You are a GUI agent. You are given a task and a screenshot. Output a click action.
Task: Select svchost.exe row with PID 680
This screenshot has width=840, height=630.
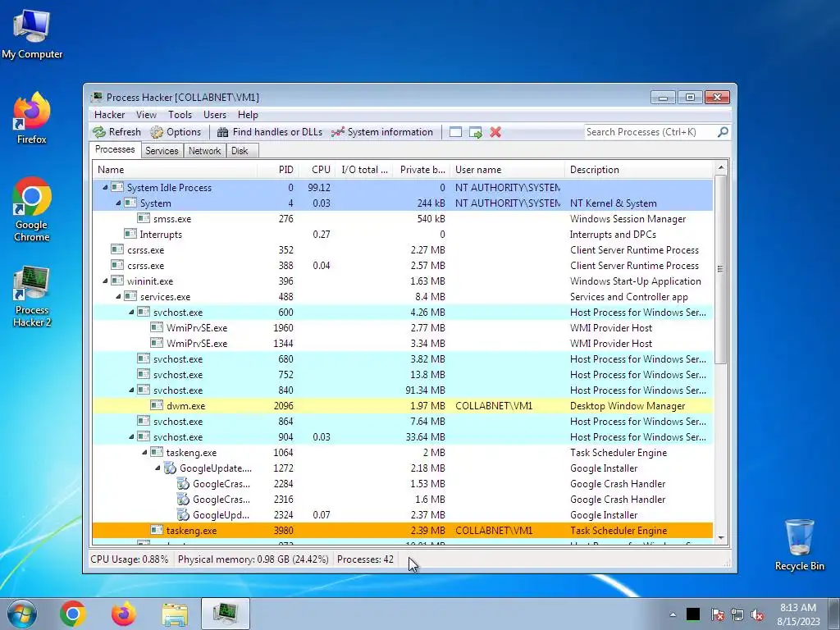click(403, 359)
